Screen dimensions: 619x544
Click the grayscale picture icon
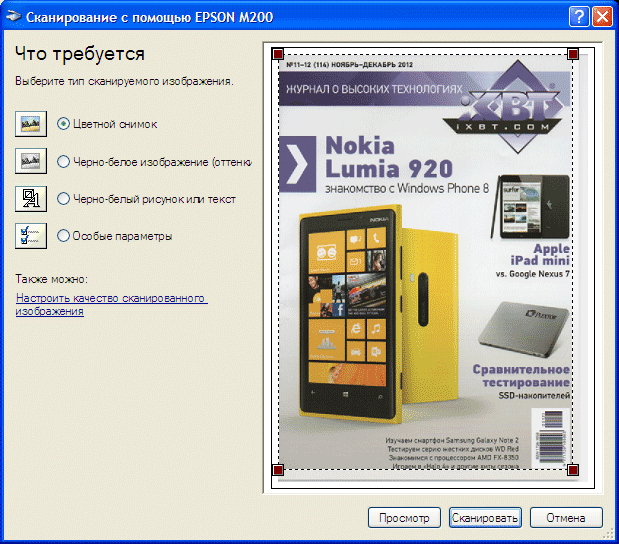point(31,161)
